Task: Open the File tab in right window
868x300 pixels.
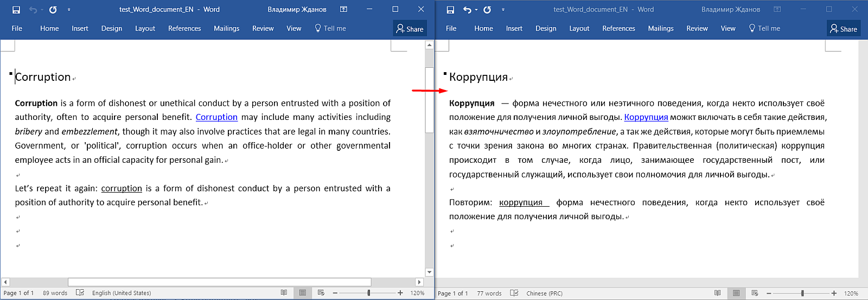Action: pyautogui.click(x=451, y=28)
